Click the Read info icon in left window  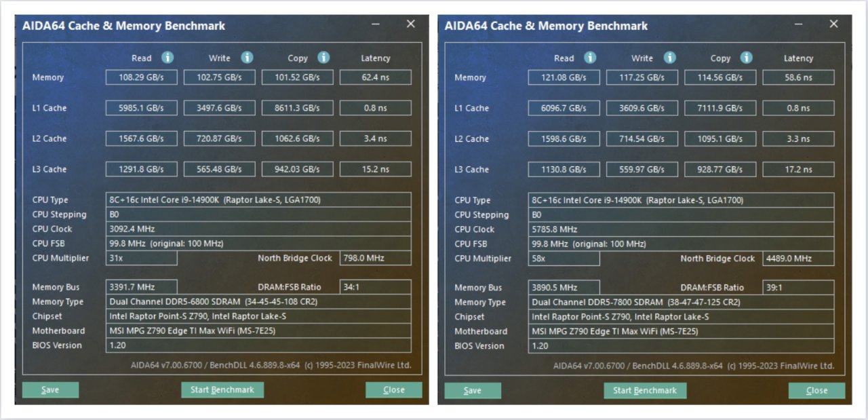point(167,58)
